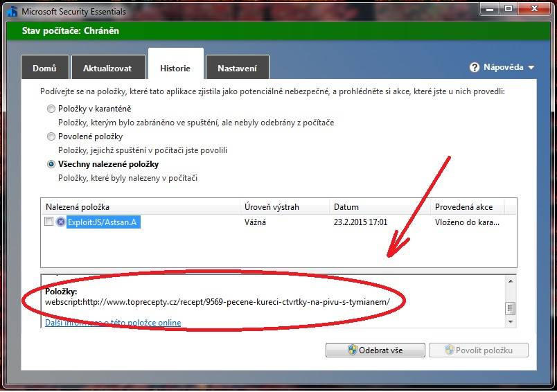Image resolution: width=557 pixels, height=392 pixels.
Task: Click the details pane scrollbar thumb
Action: click(x=511, y=308)
